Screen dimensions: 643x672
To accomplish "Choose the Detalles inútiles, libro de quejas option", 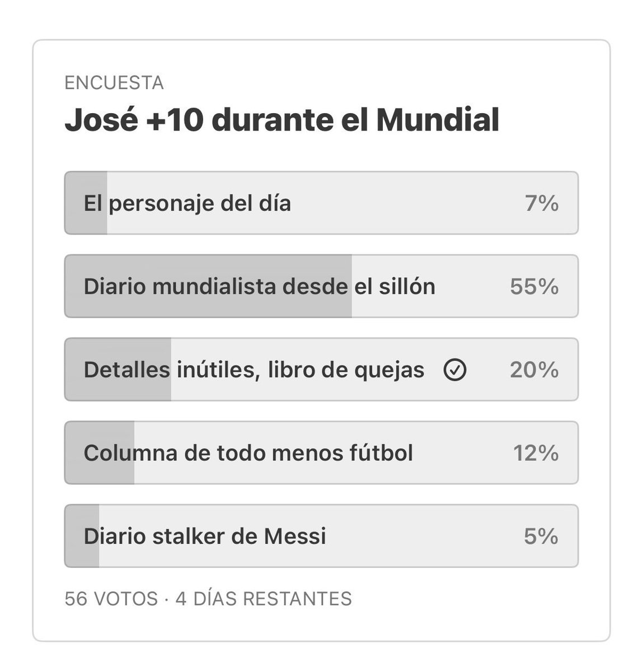I will (321, 370).
